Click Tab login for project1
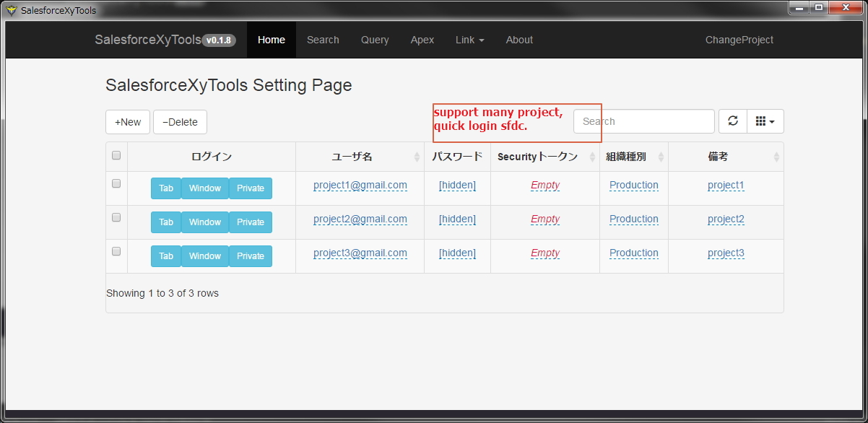This screenshot has width=868, height=423. click(x=166, y=188)
